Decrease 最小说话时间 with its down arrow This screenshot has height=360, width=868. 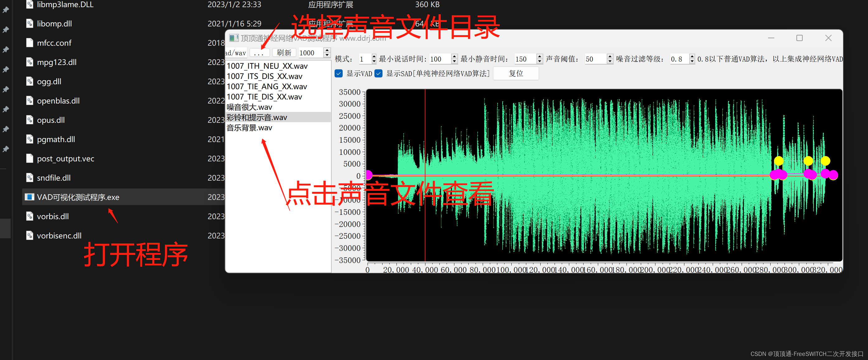pyautogui.click(x=454, y=61)
